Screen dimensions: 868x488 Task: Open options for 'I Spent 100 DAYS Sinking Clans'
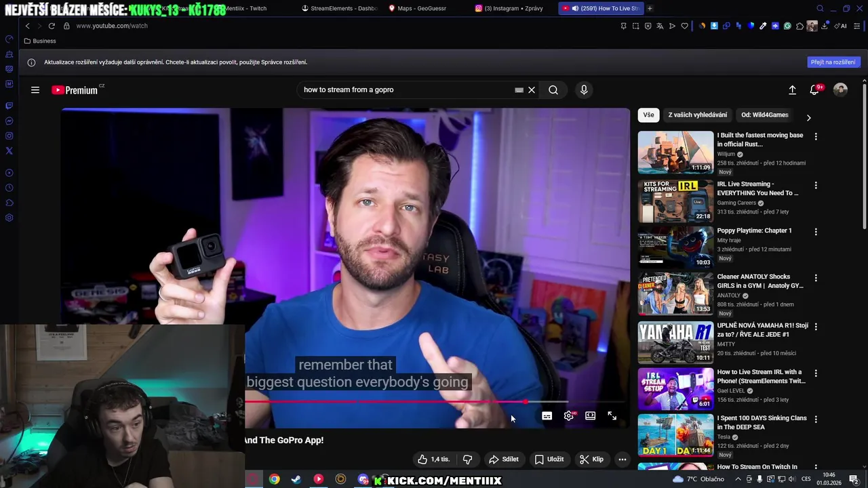pyautogui.click(x=816, y=420)
